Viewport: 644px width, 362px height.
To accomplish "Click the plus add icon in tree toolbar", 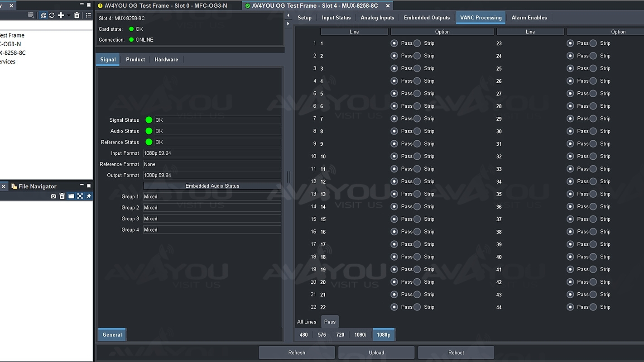I will [61, 15].
